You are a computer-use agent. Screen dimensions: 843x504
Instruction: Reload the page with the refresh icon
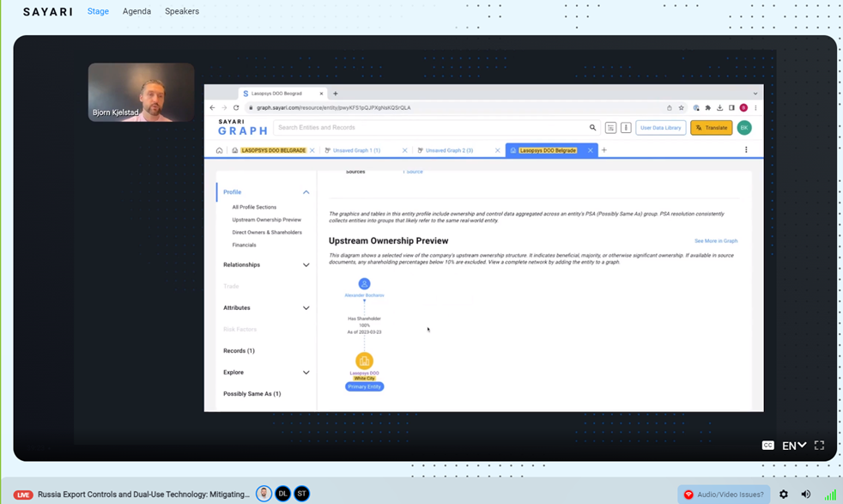tap(236, 107)
